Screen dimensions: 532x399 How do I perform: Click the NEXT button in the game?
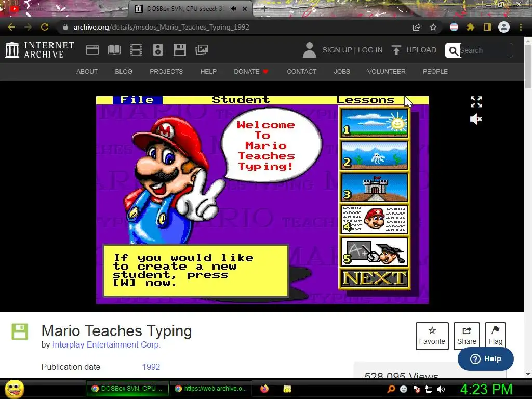click(374, 278)
